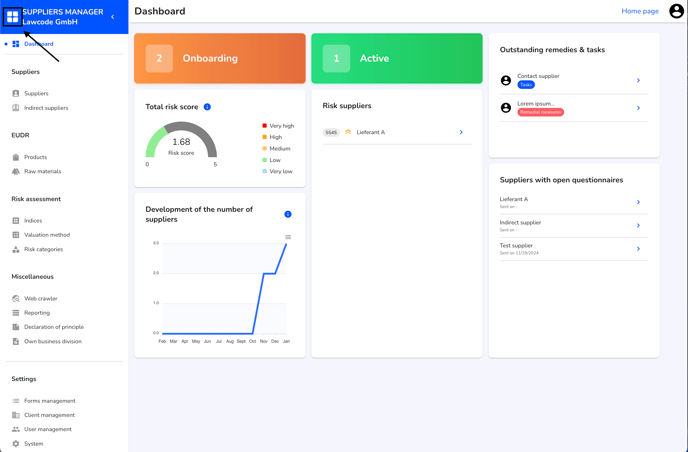Viewport: 688px width, 452px height.
Task: Open the chart hamburger menu icon
Action: 288,237
